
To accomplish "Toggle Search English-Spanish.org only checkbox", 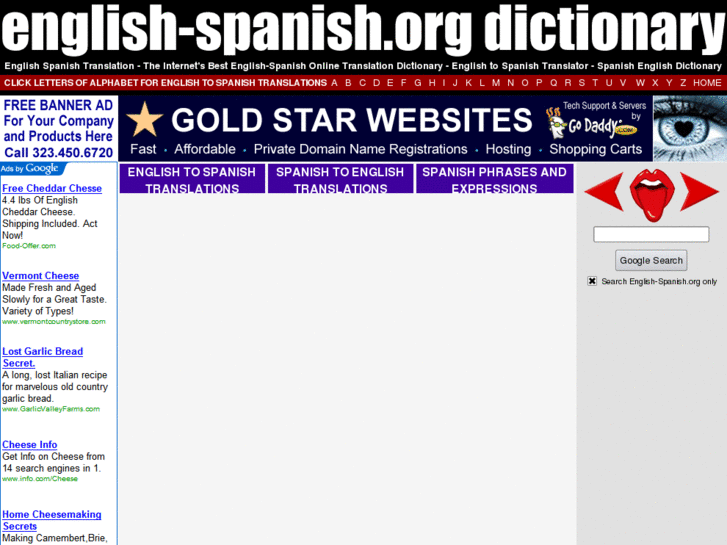I will point(592,281).
